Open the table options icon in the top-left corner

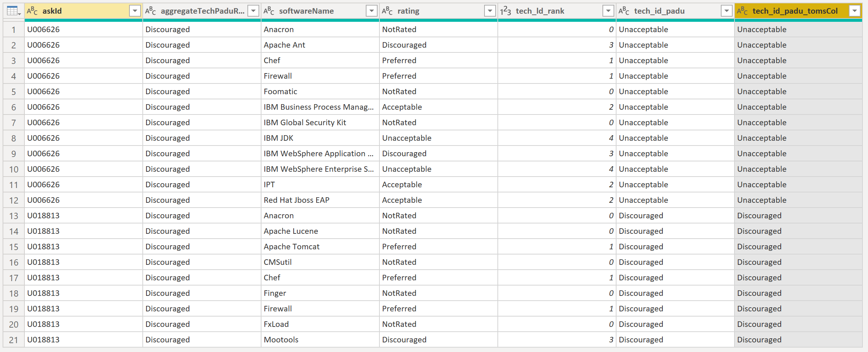pyautogui.click(x=13, y=11)
